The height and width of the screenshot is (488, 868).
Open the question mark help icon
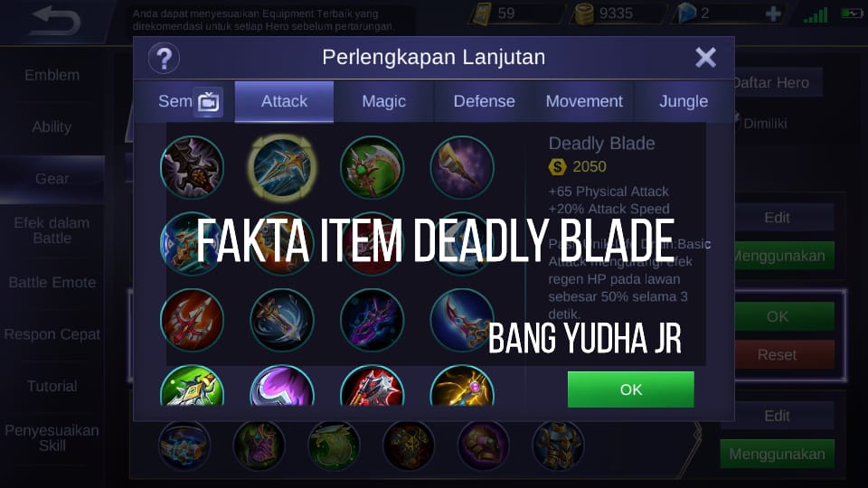164,58
